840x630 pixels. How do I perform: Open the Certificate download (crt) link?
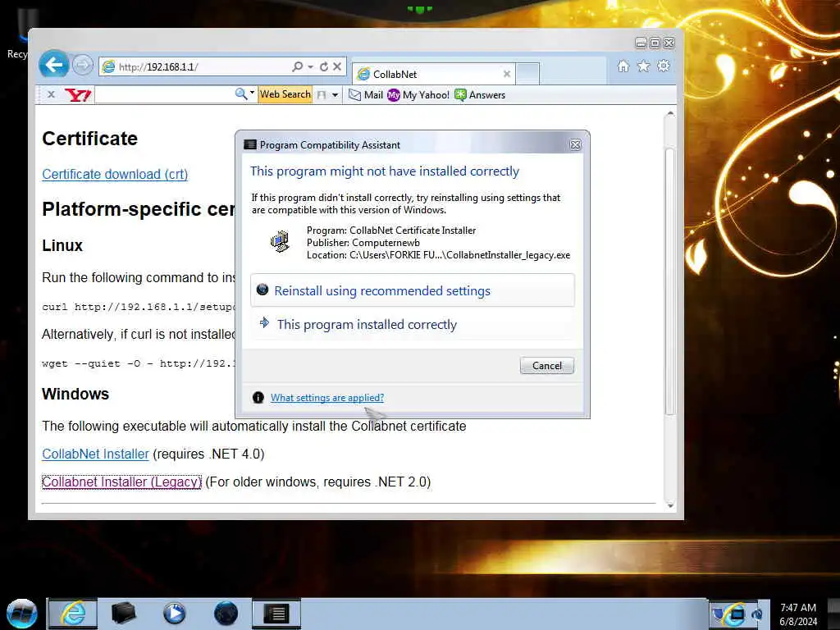[115, 174]
